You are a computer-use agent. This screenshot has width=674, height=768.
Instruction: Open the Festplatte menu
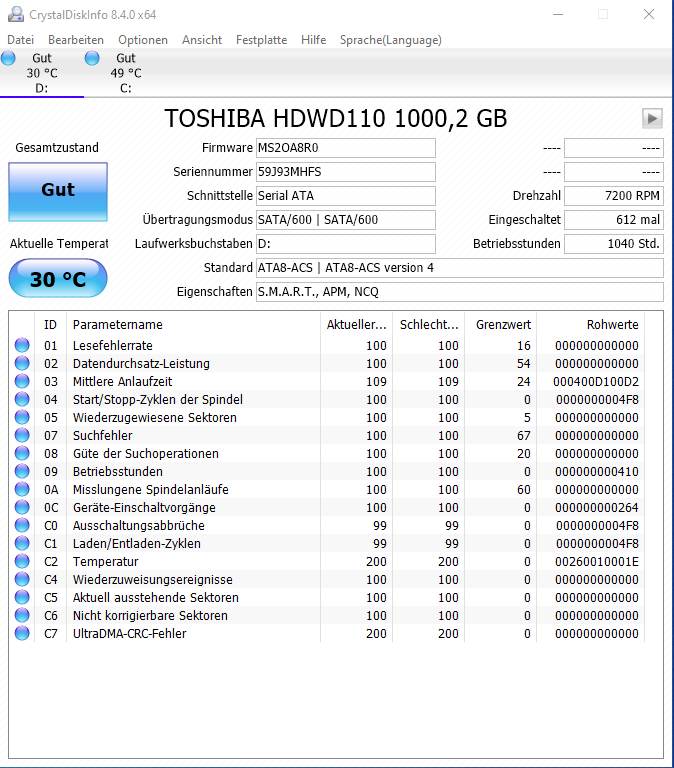pos(262,40)
